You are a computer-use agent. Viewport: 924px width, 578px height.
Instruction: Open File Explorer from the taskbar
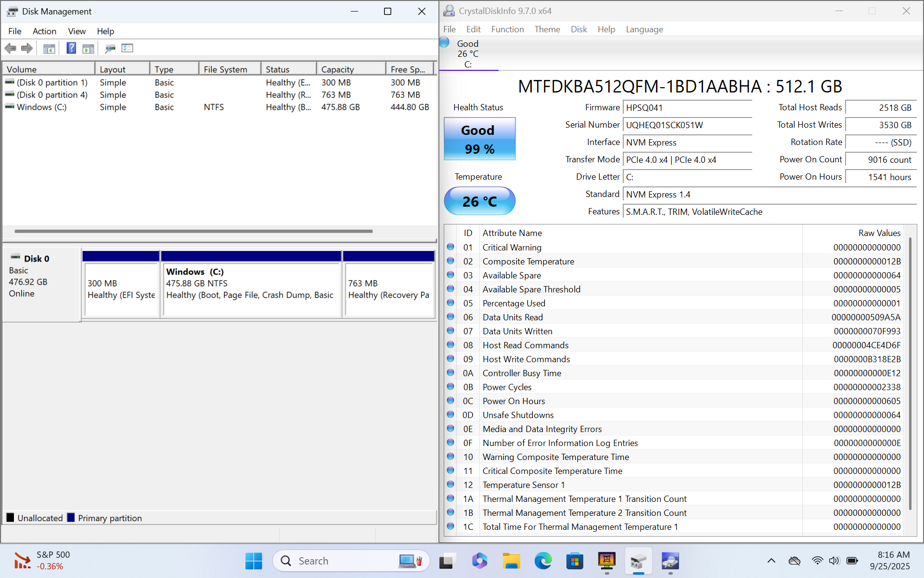pyautogui.click(x=511, y=561)
